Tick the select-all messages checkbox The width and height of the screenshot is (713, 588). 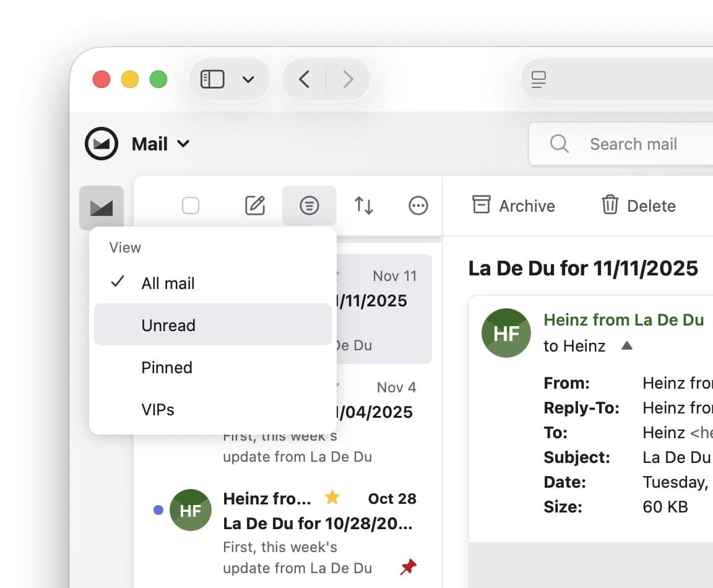tap(191, 205)
